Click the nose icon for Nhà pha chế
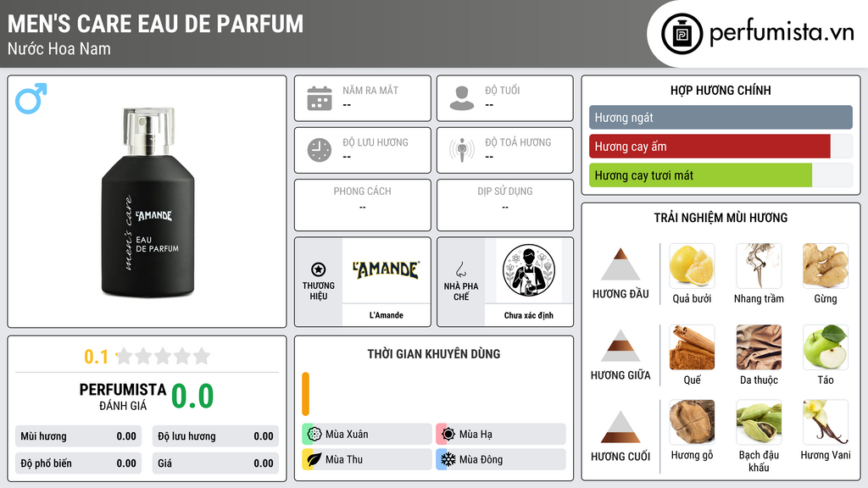 (x=460, y=269)
